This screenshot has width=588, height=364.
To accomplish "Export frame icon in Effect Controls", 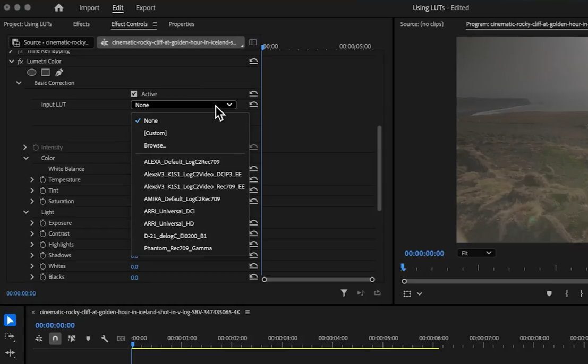I will [377, 293].
